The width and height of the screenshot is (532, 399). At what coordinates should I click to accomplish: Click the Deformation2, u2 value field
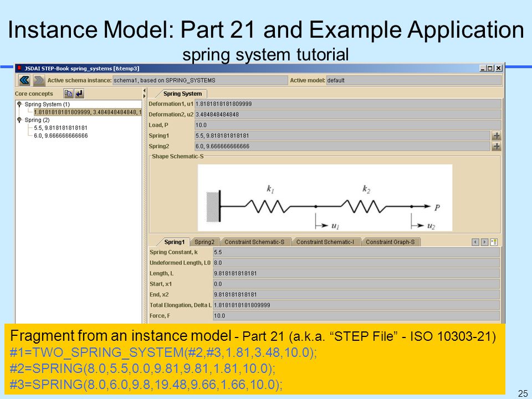348,114
